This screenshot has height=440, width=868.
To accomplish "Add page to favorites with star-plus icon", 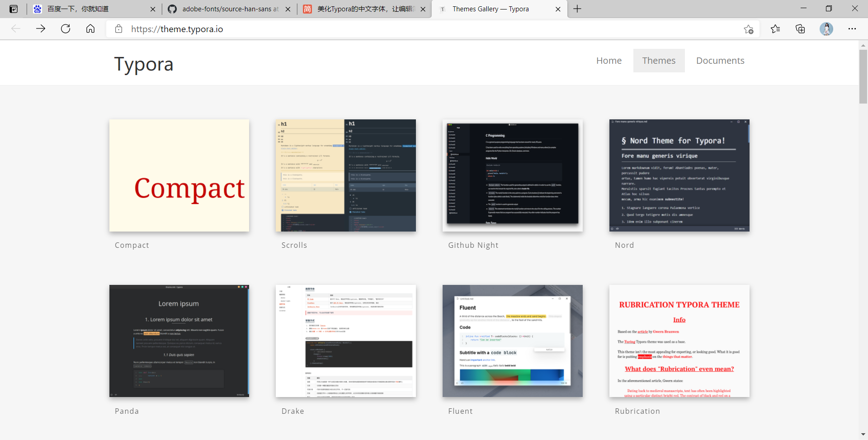I will coord(749,29).
